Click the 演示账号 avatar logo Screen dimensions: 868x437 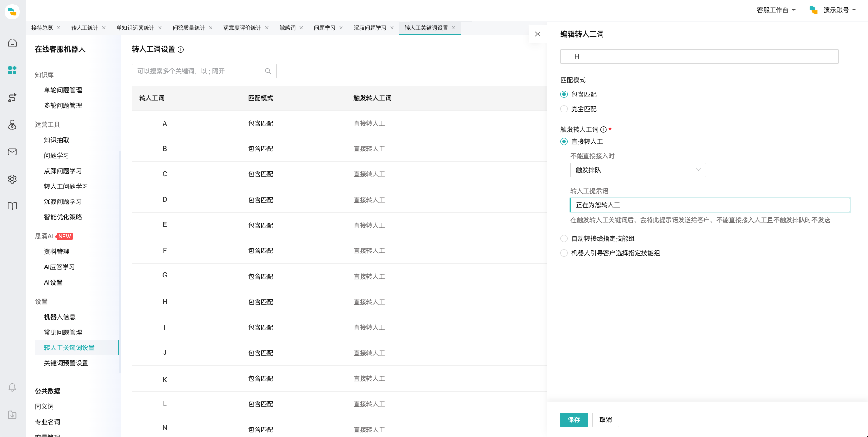pos(813,10)
